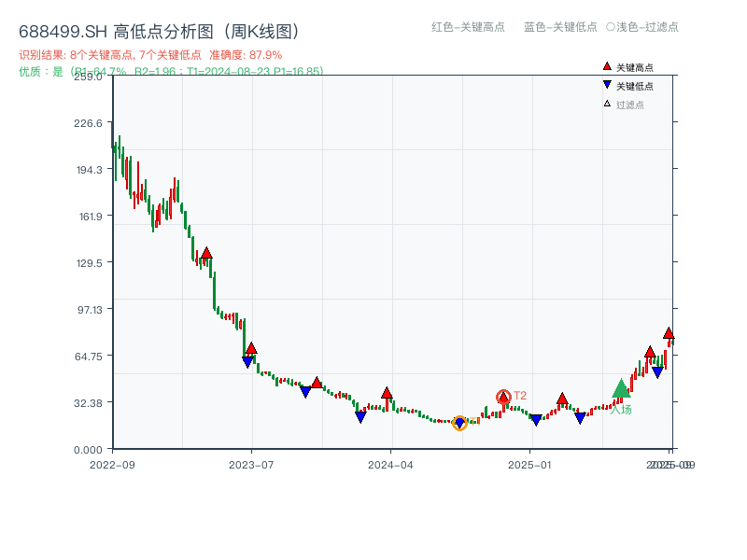Click the 过滤点 hollow triangle legend icon
The image size is (747, 560).
605,105
